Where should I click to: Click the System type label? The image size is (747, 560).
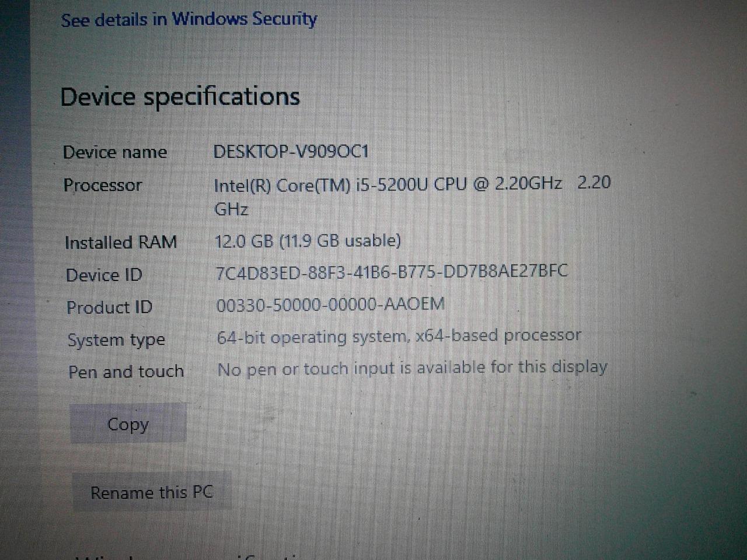tap(116, 340)
